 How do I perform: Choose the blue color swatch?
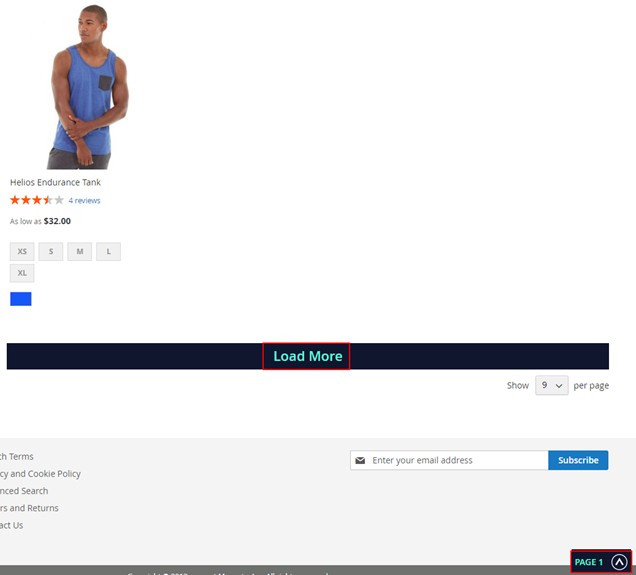coord(21,299)
